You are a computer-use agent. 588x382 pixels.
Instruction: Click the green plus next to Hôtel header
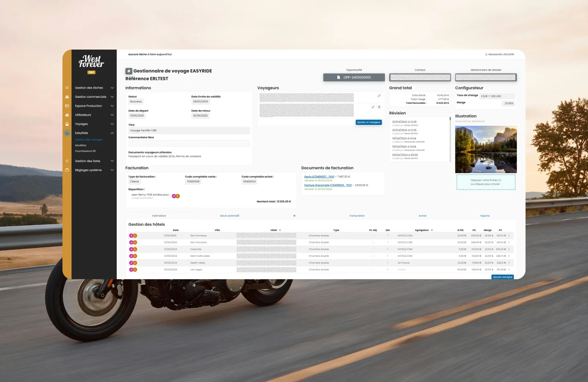coord(280,230)
